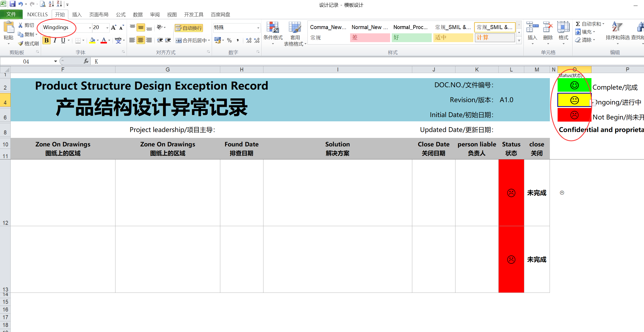Click Clear 清除 button

(585, 40)
